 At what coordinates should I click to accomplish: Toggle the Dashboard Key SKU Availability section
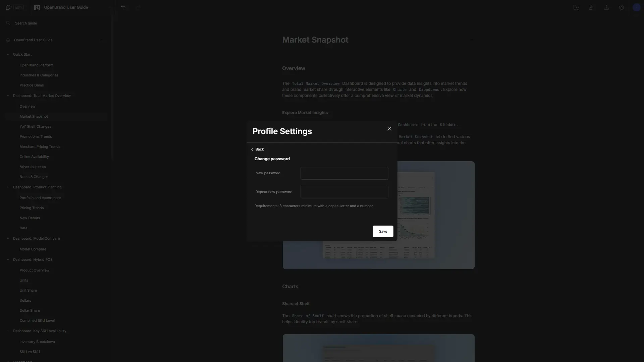pos(7,331)
